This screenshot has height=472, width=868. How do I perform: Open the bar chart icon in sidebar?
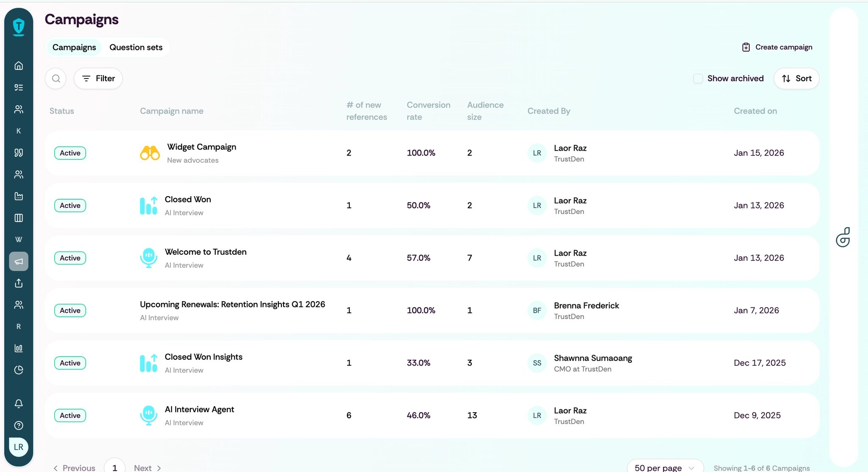click(x=19, y=348)
